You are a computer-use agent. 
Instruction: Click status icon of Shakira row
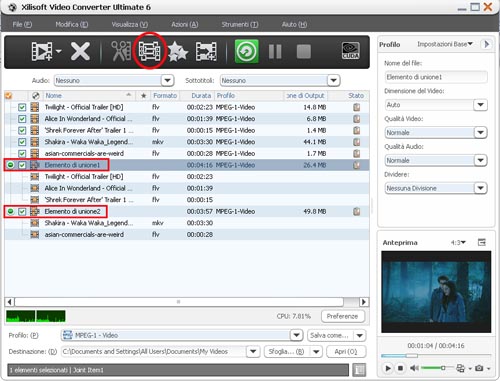point(356,142)
